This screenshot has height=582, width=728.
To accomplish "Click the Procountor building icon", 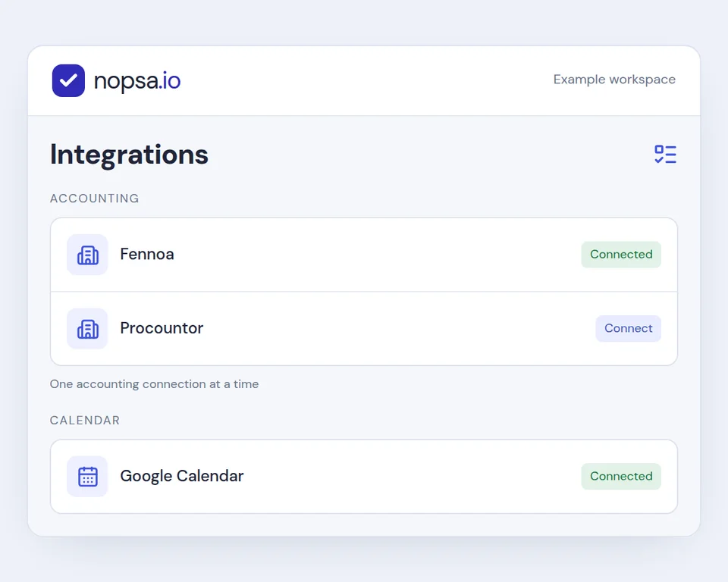I will pyautogui.click(x=87, y=328).
